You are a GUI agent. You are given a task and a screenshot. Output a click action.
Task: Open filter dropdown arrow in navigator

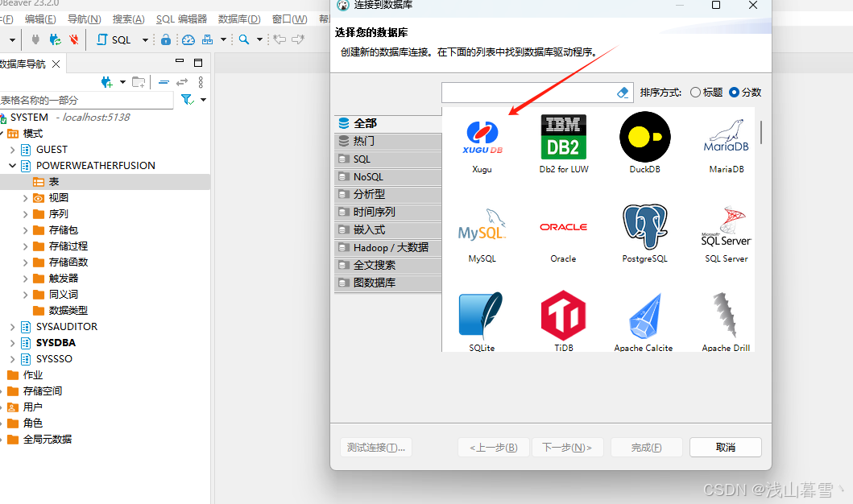click(x=203, y=100)
